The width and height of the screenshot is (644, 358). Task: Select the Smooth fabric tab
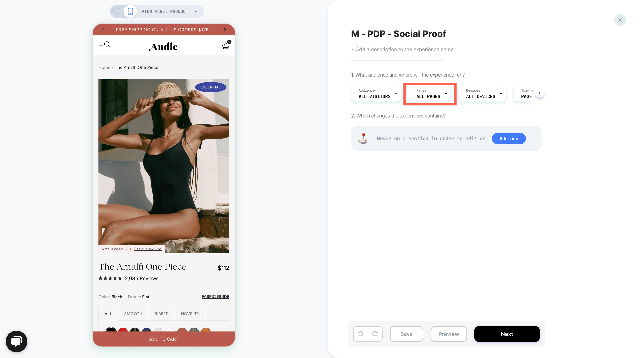pyautogui.click(x=133, y=314)
